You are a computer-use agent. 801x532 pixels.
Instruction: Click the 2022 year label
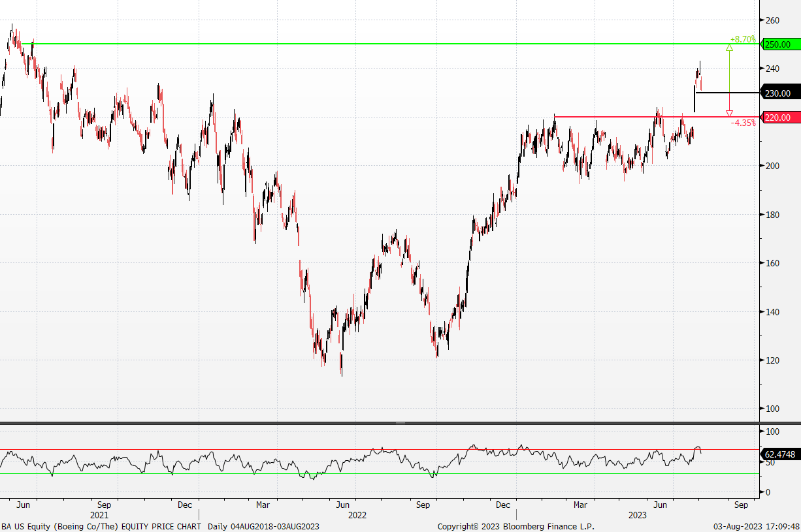click(x=357, y=515)
